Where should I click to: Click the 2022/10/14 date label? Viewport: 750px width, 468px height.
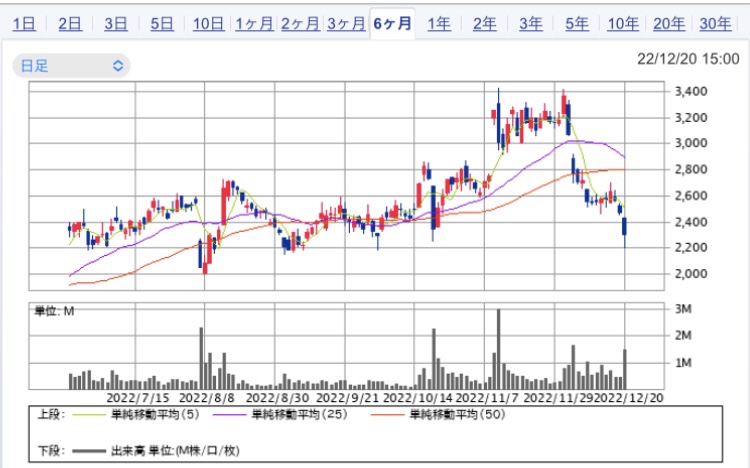point(418,398)
